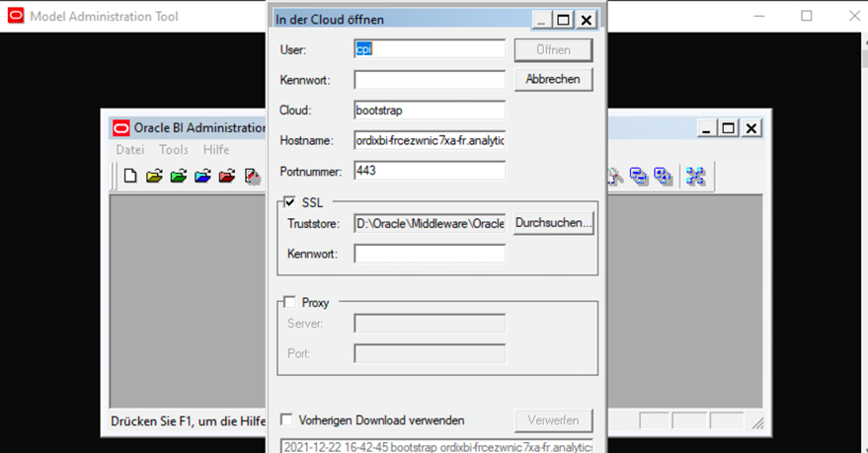Click the yellow open folder toolbar icon

point(154,176)
